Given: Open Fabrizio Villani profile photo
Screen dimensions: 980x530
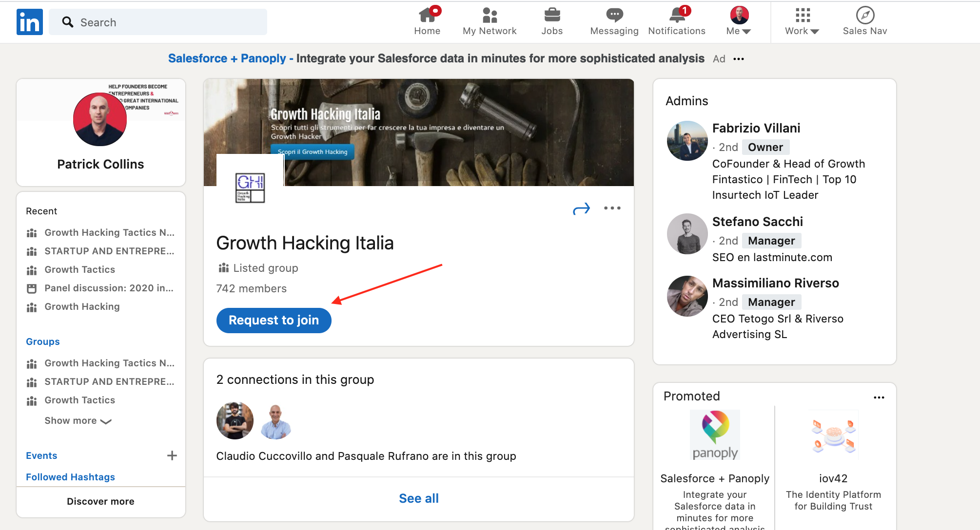Looking at the screenshot, I should pos(687,141).
